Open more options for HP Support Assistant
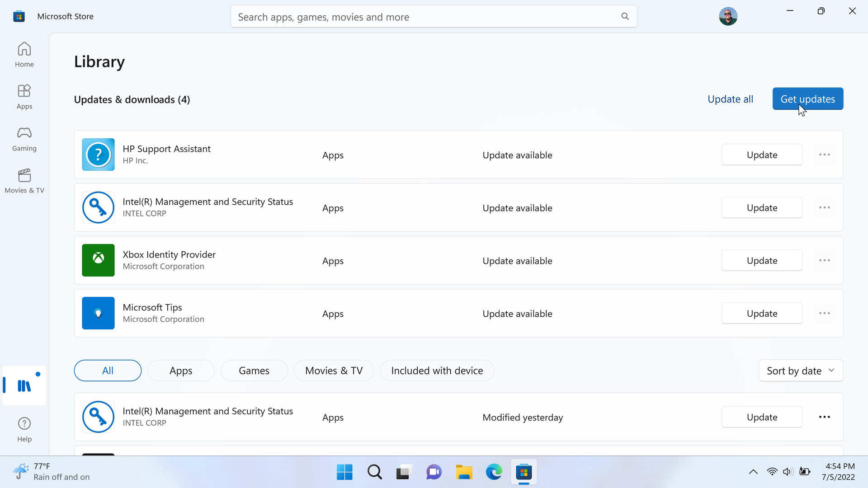Image resolution: width=868 pixels, height=488 pixels. pyautogui.click(x=824, y=155)
